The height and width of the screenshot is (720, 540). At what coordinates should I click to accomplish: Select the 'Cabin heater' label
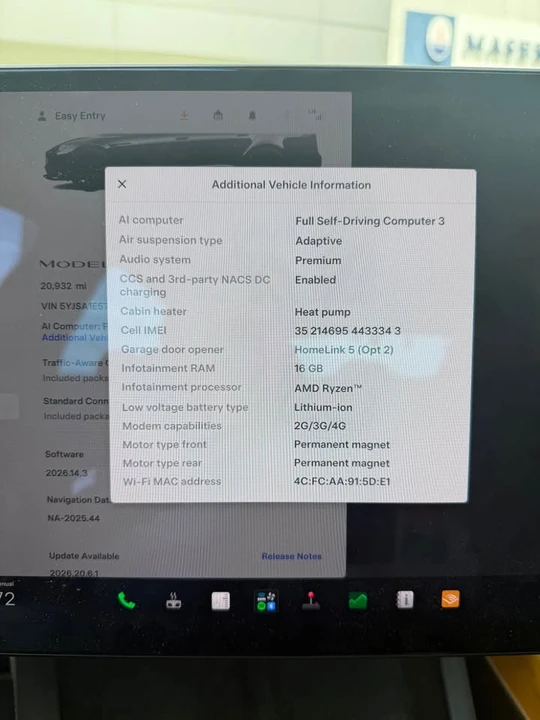point(153,311)
